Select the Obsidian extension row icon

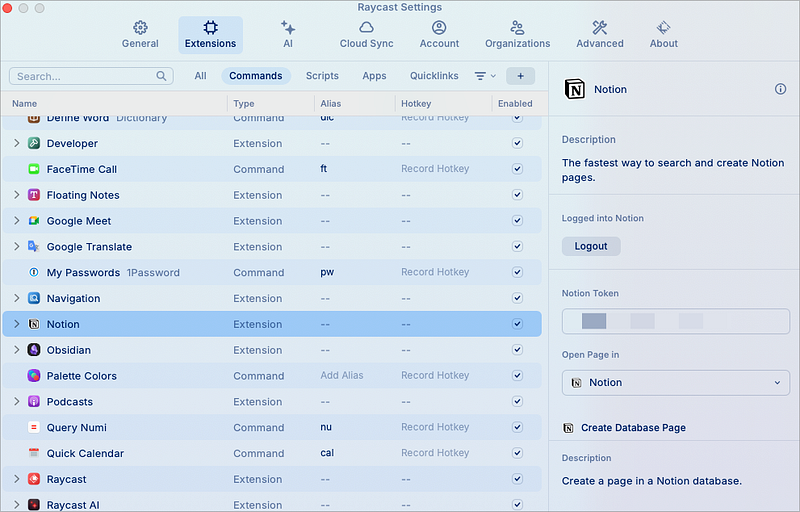coord(34,350)
